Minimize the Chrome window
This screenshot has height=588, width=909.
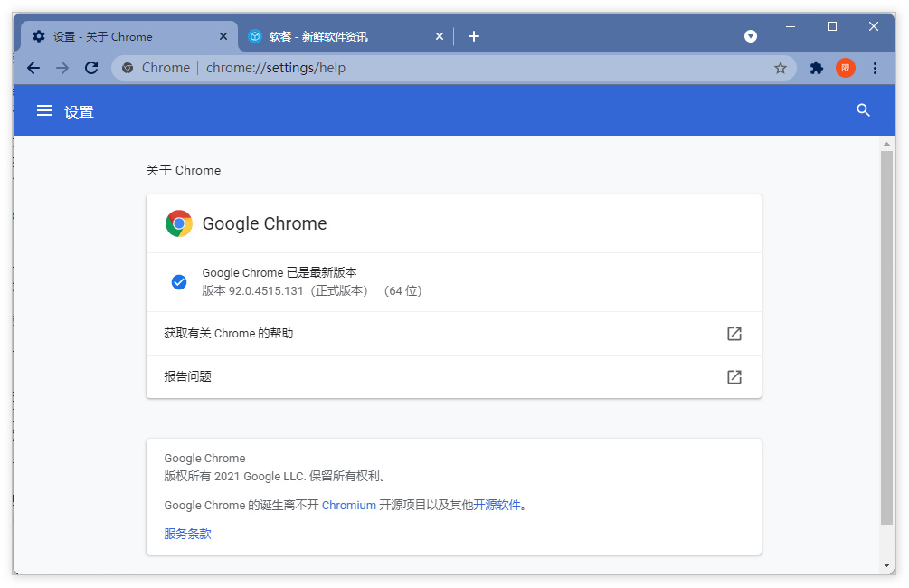[x=791, y=26]
